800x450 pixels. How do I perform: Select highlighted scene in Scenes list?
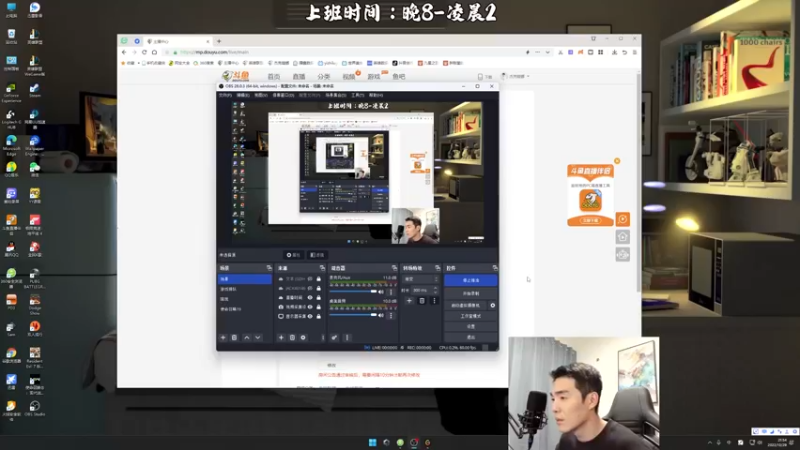(244, 279)
